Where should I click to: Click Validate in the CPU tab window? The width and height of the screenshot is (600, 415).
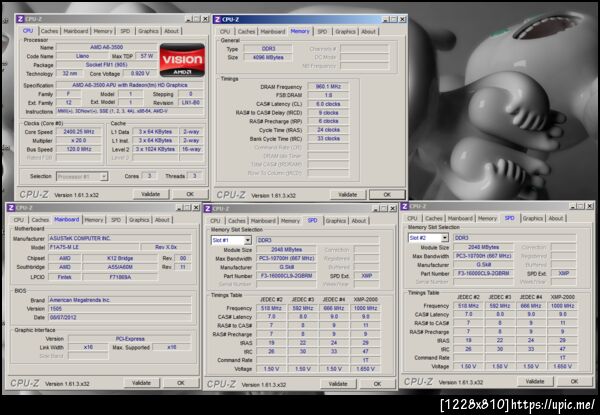151,194
